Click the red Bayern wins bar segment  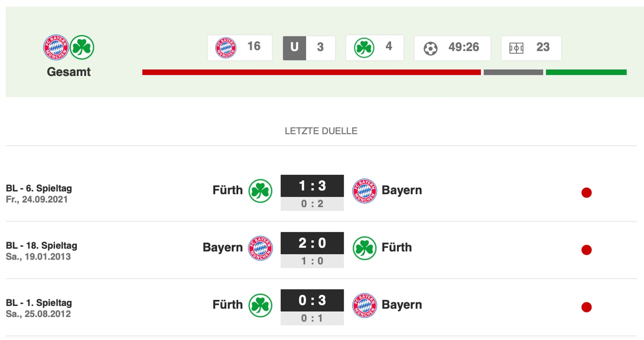311,72
